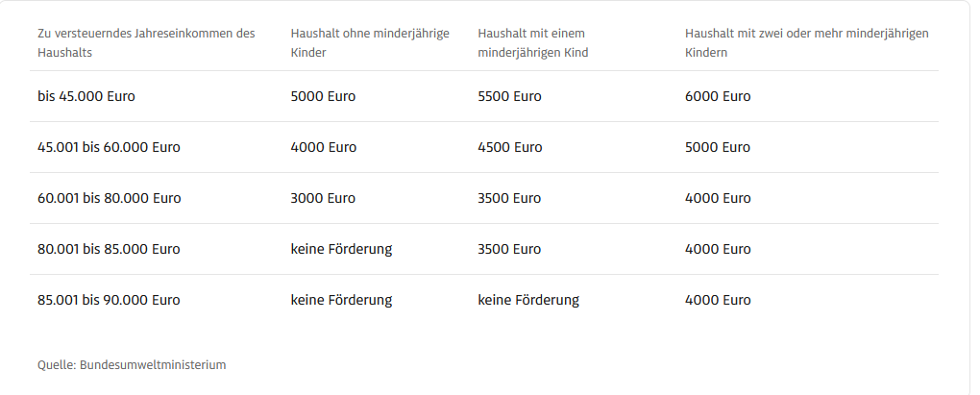
Task: Click the 'Haushalt mit einem minderjährigen Kind' header
Action: tap(532, 42)
